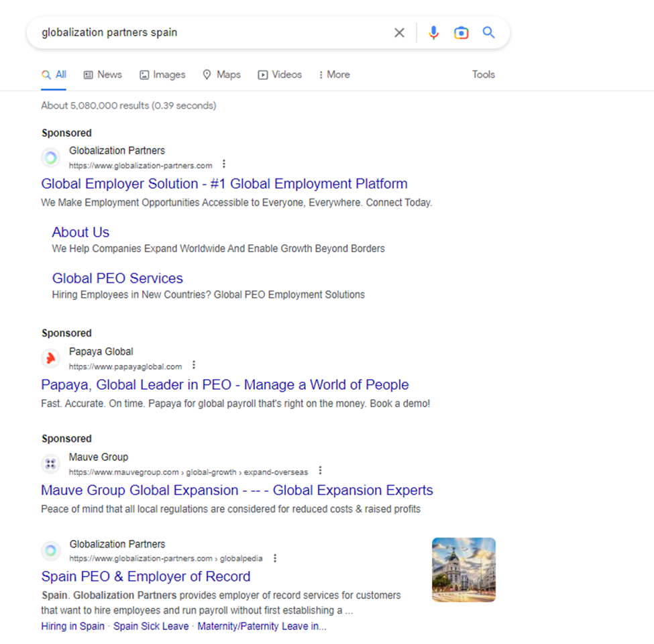Start voice search with the microphone icon
The height and width of the screenshot is (644, 654).
434,32
